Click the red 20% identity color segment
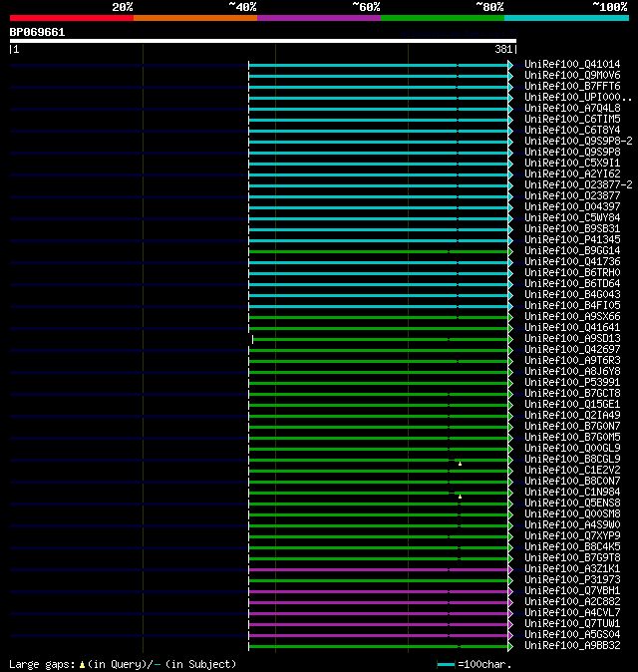The image size is (638, 672). pos(72,18)
